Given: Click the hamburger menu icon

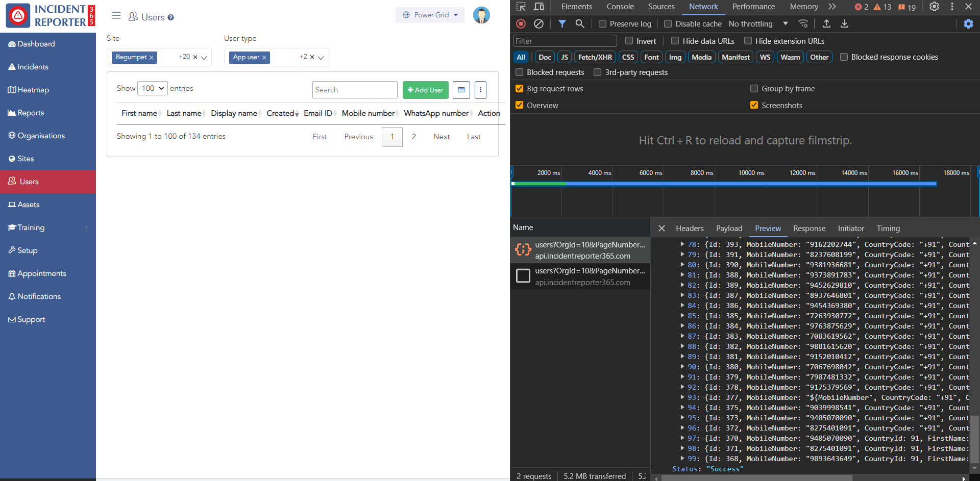Looking at the screenshot, I should coord(116,16).
